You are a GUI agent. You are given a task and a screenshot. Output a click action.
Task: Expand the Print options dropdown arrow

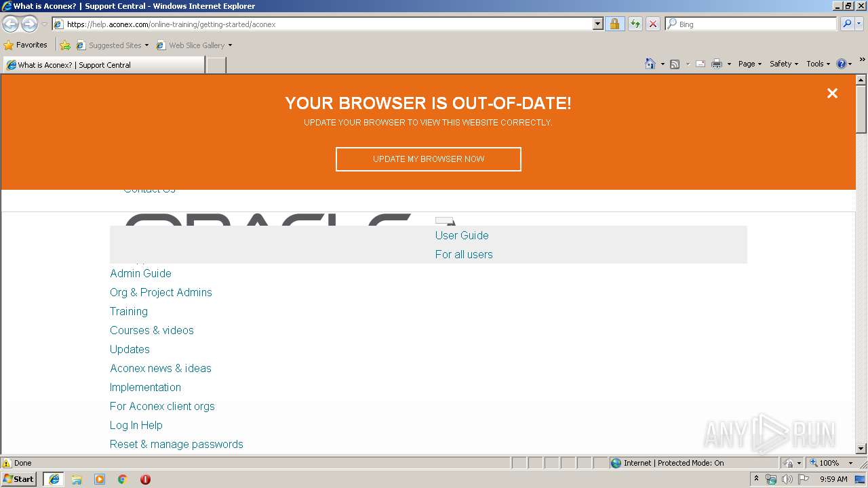[729, 64]
